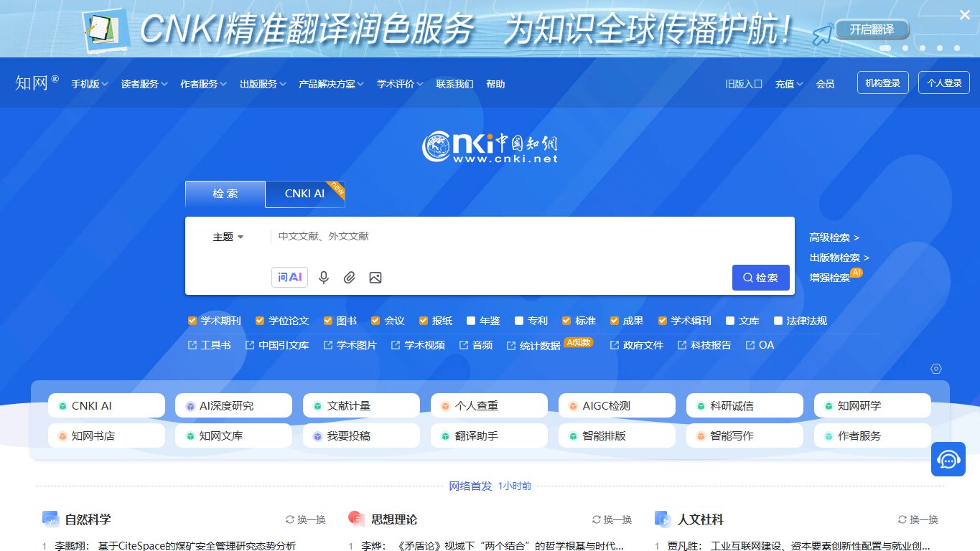Viewport: 980px width, 551px height.
Task: Click the paperclip attachment icon
Action: (349, 278)
